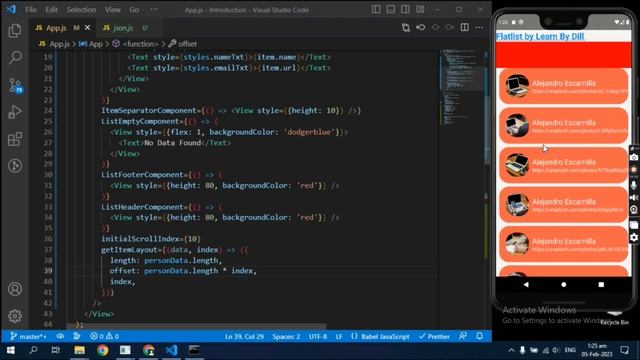Tap the emulator Back navigation button
640x360 pixels.
point(526,284)
